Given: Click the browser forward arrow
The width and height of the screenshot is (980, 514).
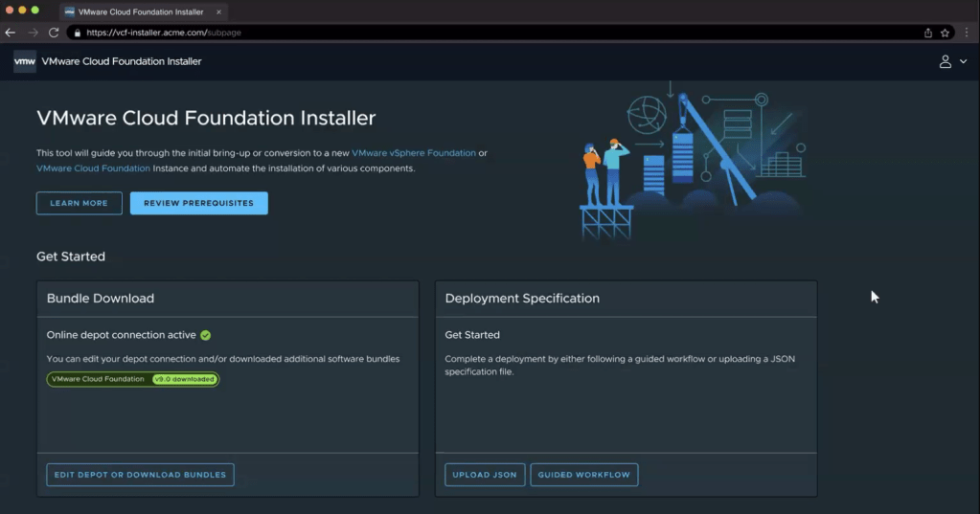Looking at the screenshot, I should coord(33,33).
